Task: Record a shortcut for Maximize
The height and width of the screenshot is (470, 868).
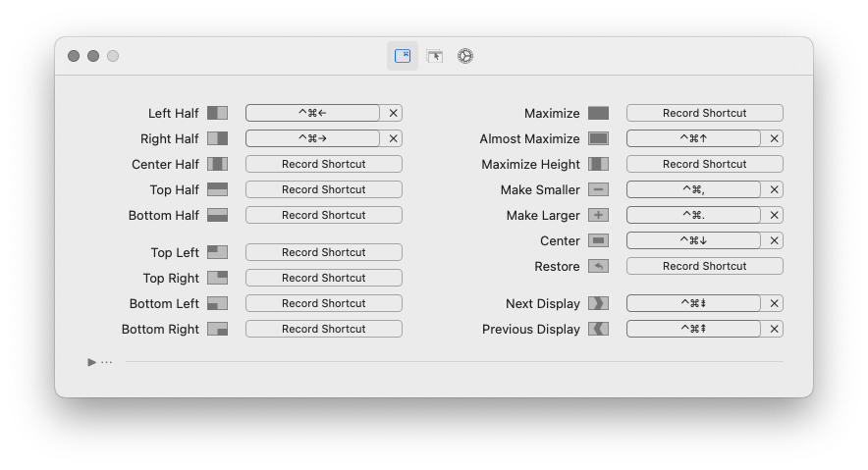Action: pyautogui.click(x=705, y=113)
